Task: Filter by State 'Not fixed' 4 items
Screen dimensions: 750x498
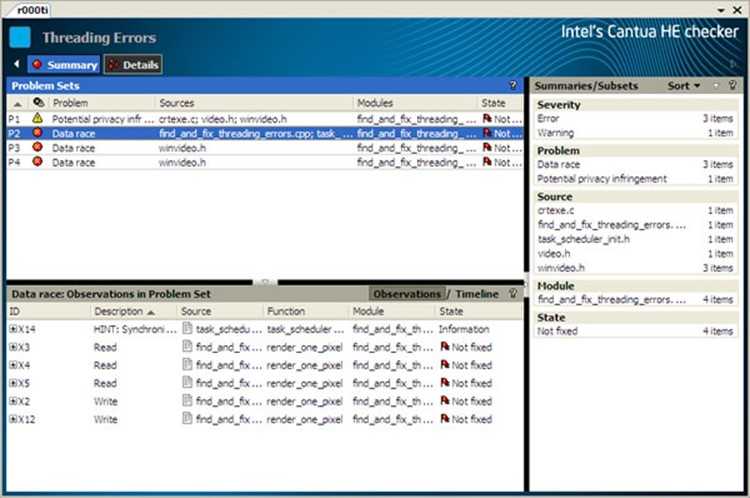Action: coord(635,331)
